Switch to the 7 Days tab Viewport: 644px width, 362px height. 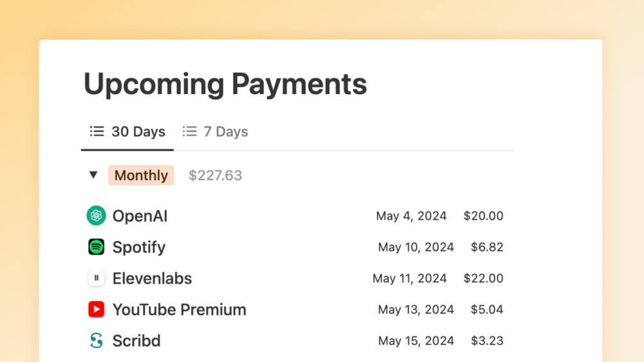tap(226, 131)
